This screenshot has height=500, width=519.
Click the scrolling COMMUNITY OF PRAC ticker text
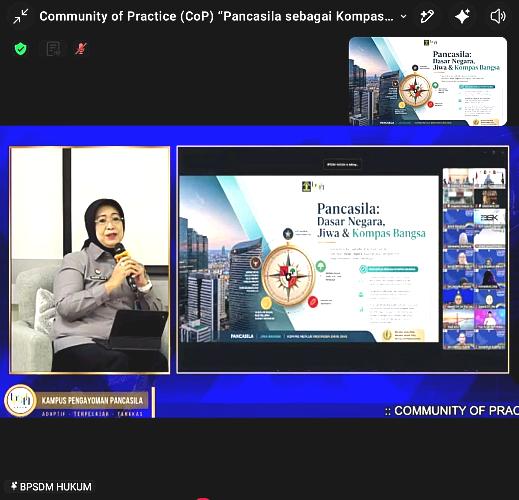coord(451,411)
